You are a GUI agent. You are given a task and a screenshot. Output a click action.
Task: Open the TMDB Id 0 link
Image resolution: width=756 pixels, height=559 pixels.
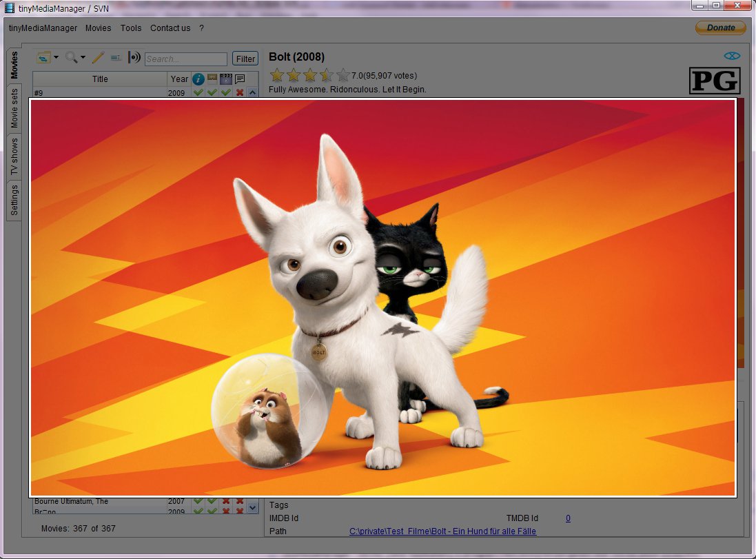568,518
